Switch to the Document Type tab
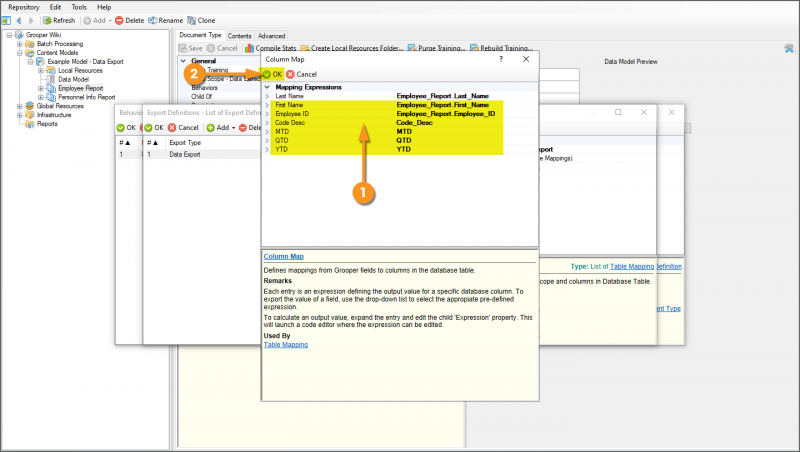Image resolution: width=800 pixels, height=452 pixels. 200,35
